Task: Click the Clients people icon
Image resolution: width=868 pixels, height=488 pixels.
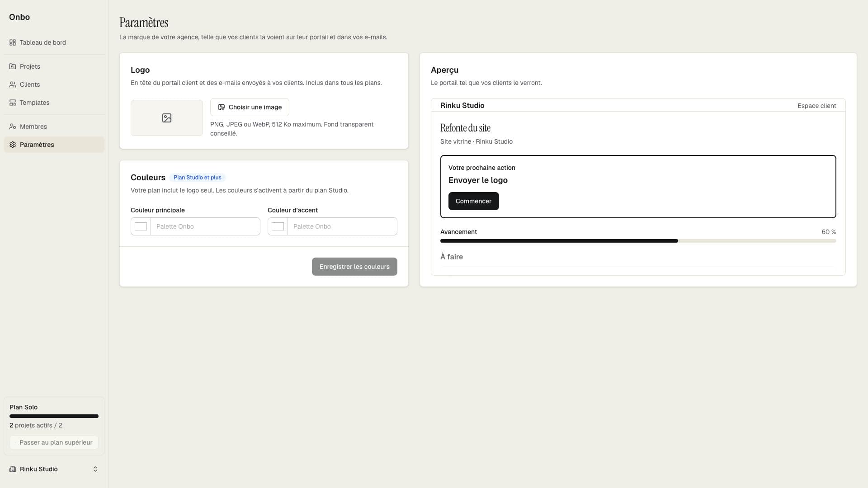Action: (x=13, y=84)
